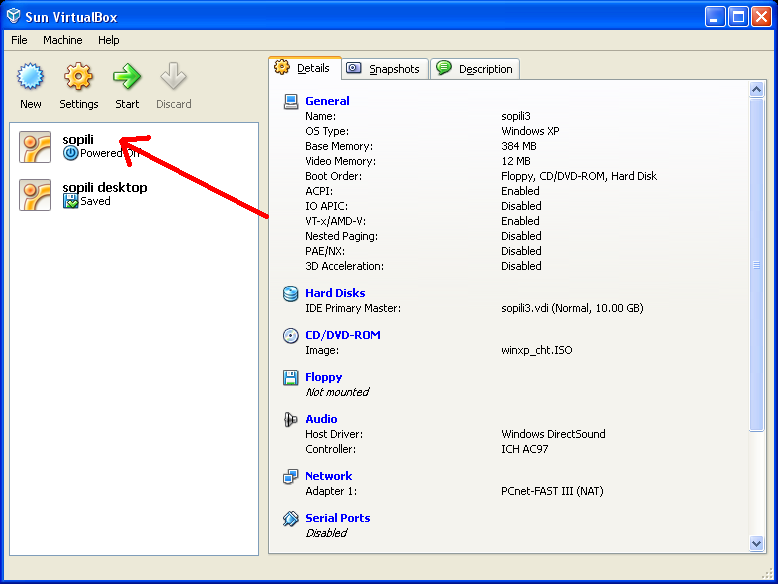The height and width of the screenshot is (584, 778).
Task: Click the Name value sopili3
Action: point(516,117)
